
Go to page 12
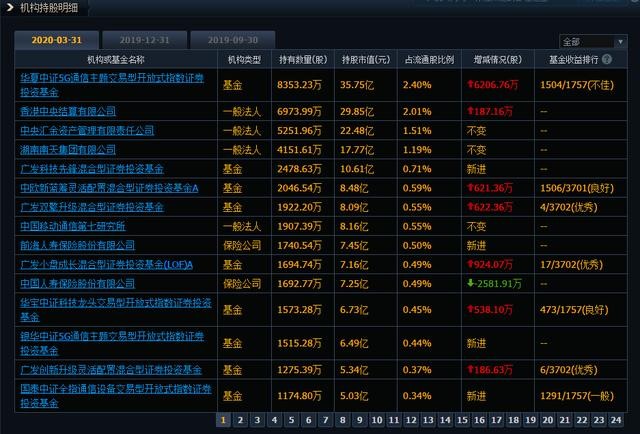411,420
